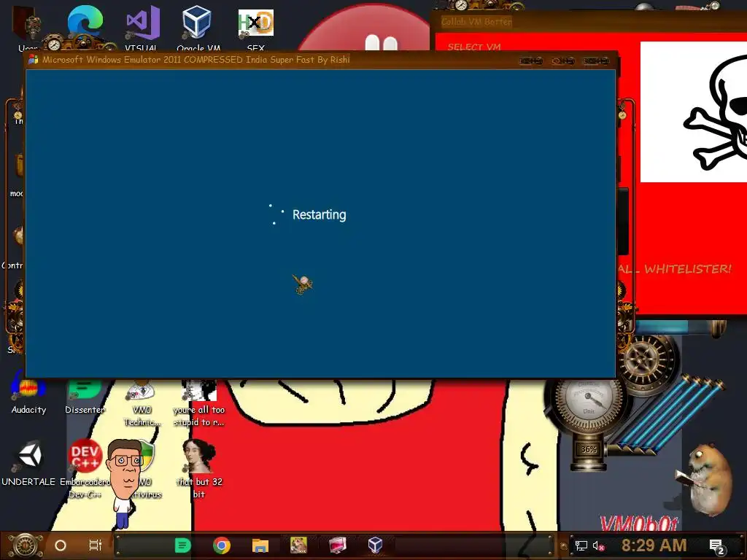This screenshot has height=560, width=747.
Task: Maximize the Windows Emulator 2011 window
Action: click(x=563, y=61)
